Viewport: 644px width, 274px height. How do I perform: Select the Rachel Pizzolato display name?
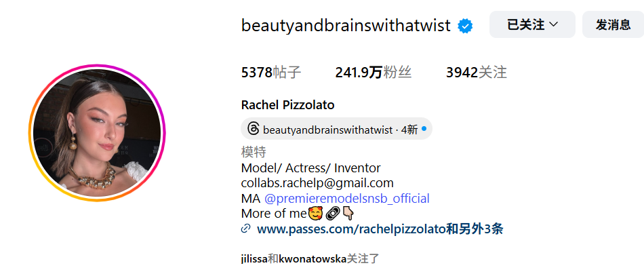point(287,105)
